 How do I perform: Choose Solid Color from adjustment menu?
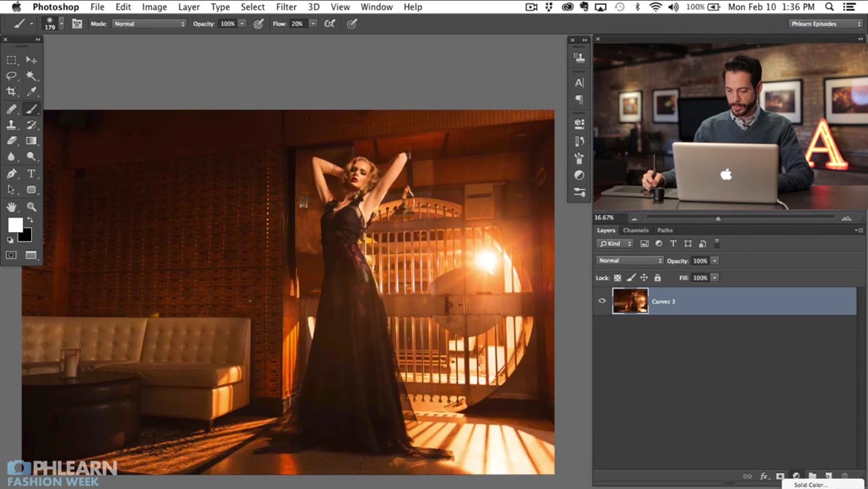[811, 485]
